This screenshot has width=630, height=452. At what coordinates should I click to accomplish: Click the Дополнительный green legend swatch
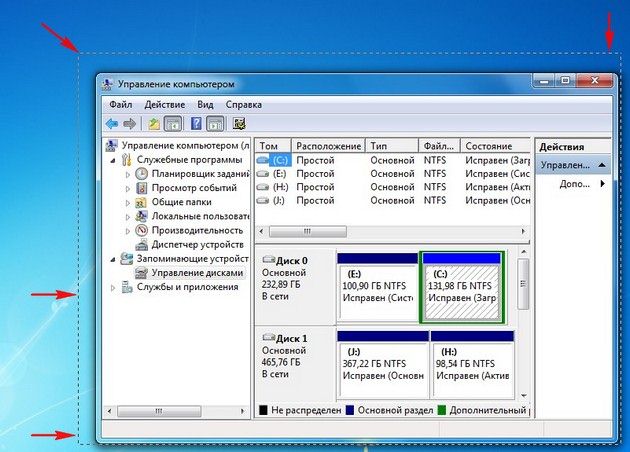click(442, 410)
